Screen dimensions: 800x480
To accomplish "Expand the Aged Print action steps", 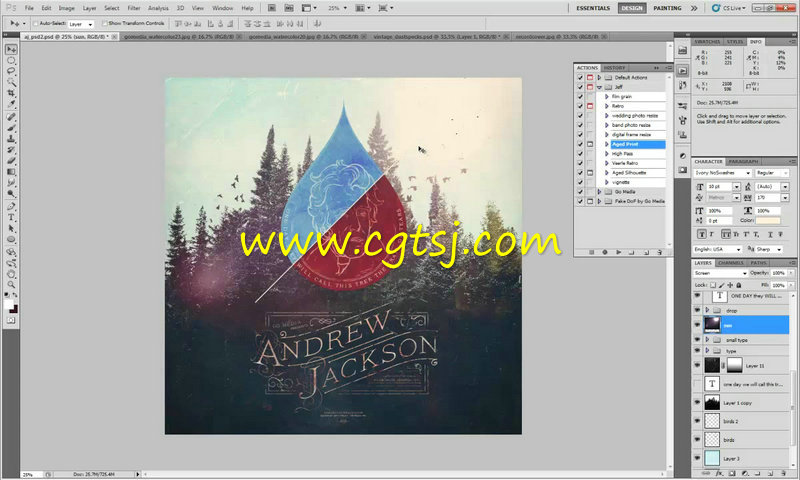I will click(607, 144).
